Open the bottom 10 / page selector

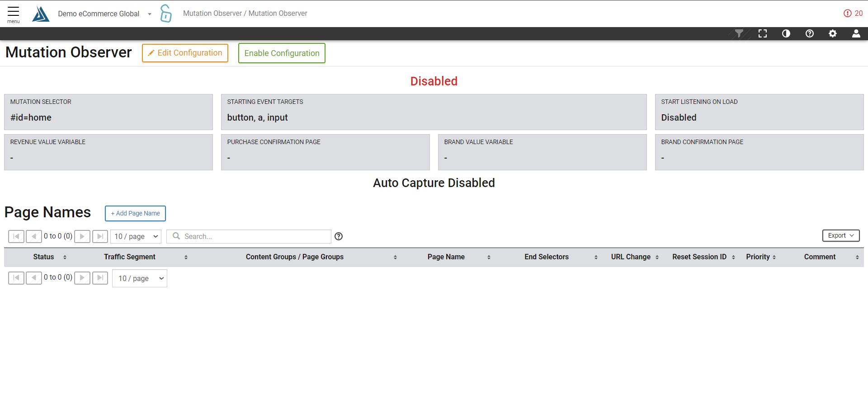tap(140, 278)
